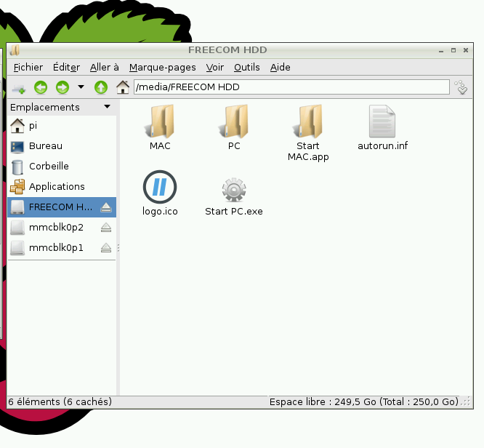This screenshot has width=484, height=448.
Task: Open the Aide menu
Action: pyautogui.click(x=281, y=68)
